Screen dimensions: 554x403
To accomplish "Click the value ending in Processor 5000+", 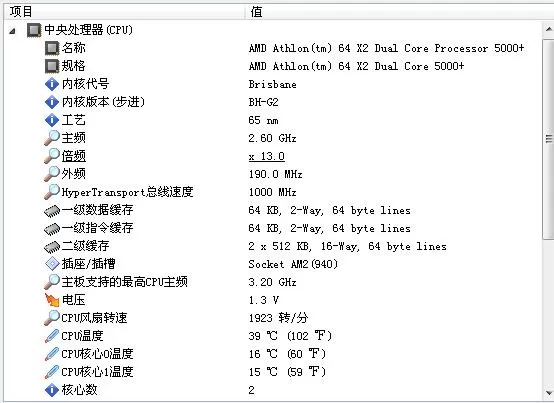I will coord(387,48).
